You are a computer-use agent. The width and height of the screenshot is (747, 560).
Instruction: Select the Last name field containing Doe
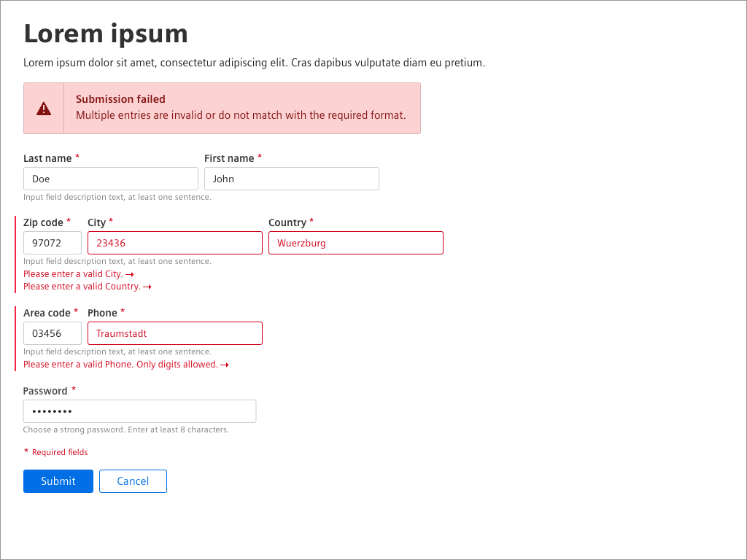pyautogui.click(x=110, y=179)
